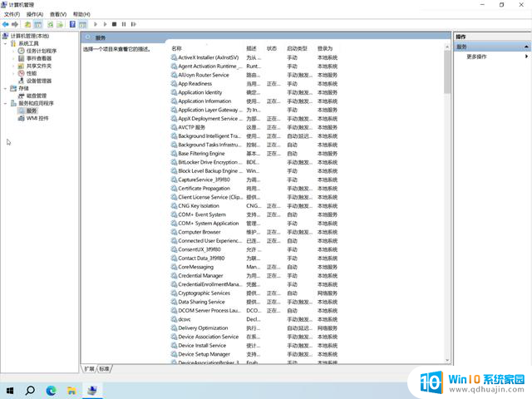Open the 查看(V) menu
The image size is (532, 399).
pyautogui.click(x=58, y=14)
